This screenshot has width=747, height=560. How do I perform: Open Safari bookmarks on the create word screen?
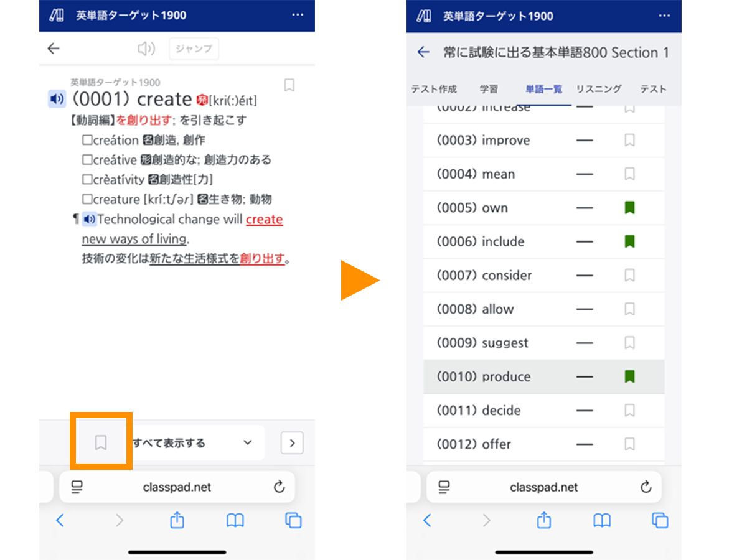click(235, 521)
